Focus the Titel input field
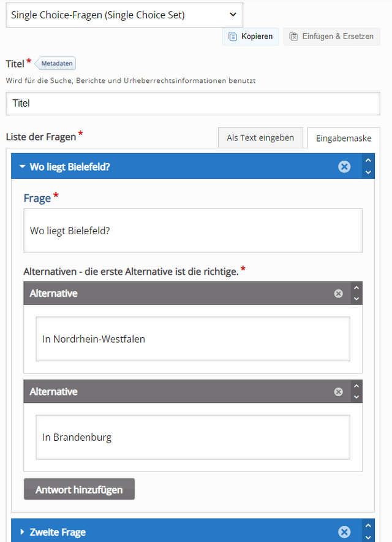The width and height of the screenshot is (392, 542). pyautogui.click(x=193, y=104)
